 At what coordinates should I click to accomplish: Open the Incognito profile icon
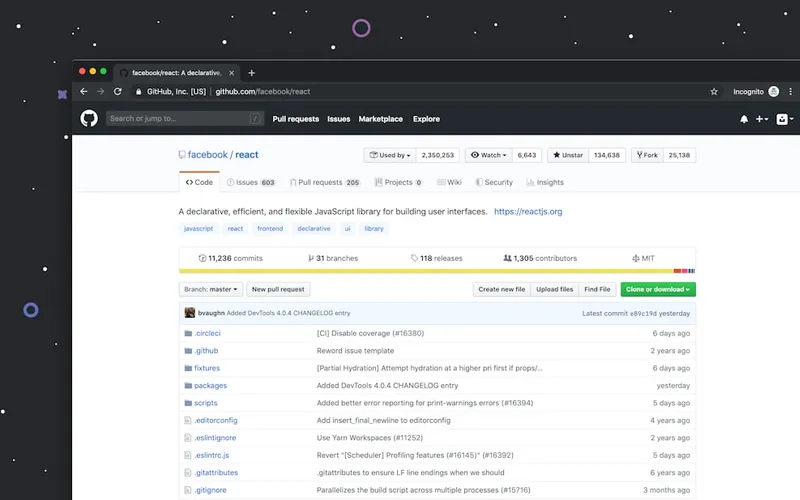(773, 92)
